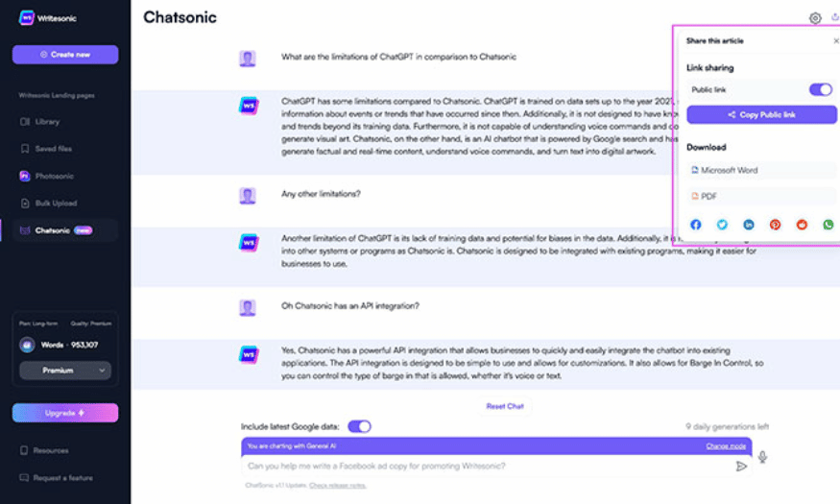Expand the Premium quality dropdown
Image resolution: width=840 pixels, height=504 pixels.
click(65, 371)
